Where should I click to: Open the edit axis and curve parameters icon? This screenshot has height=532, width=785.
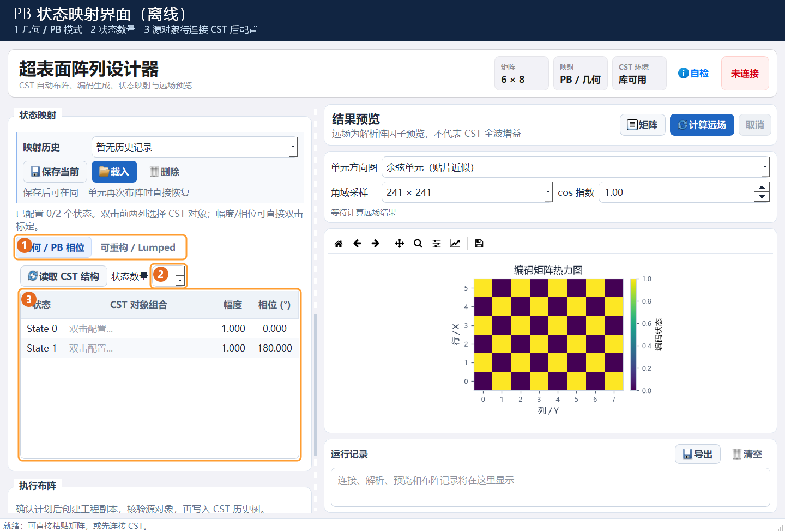pos(455,244)
